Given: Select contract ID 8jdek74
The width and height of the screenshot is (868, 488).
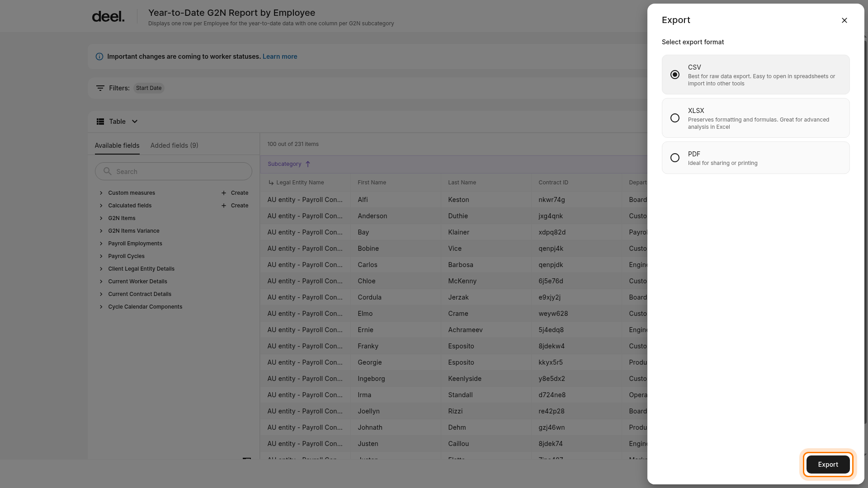Looking at the screenshot, I should click(576, 444).
